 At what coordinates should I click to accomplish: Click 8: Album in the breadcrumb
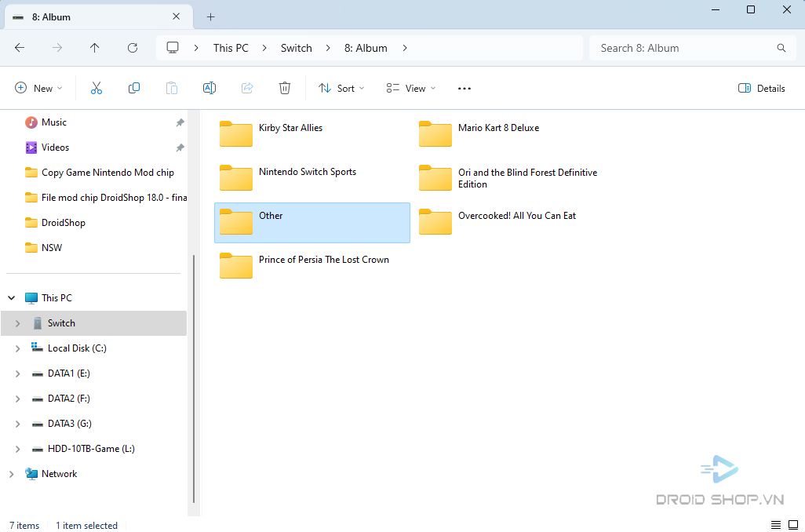[x=366, y=48]
